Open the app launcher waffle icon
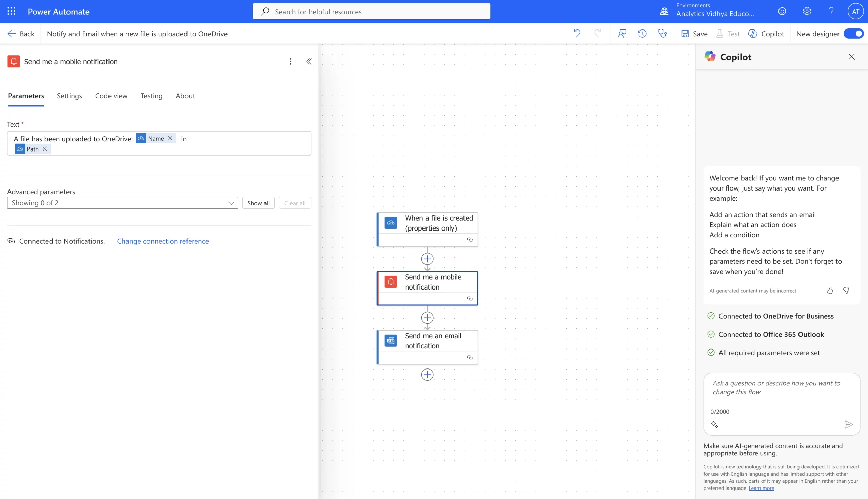 point(11,11)
